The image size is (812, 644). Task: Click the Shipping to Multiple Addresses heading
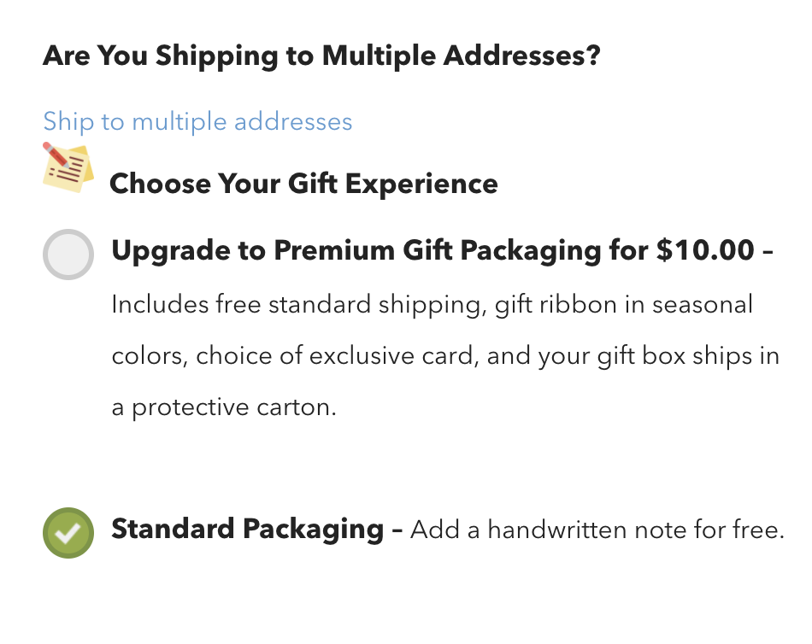click(x=321, y=56)
